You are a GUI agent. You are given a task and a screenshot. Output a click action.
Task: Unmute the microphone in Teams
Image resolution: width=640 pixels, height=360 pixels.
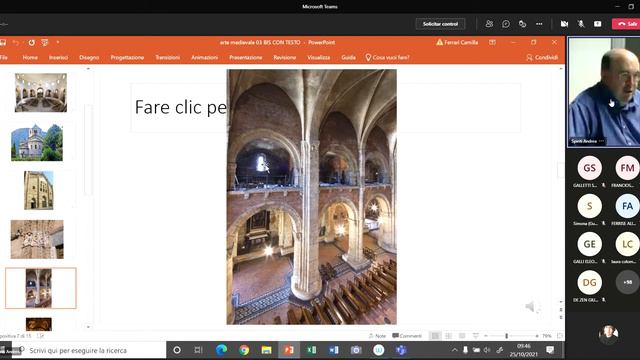tap(581, 24)
